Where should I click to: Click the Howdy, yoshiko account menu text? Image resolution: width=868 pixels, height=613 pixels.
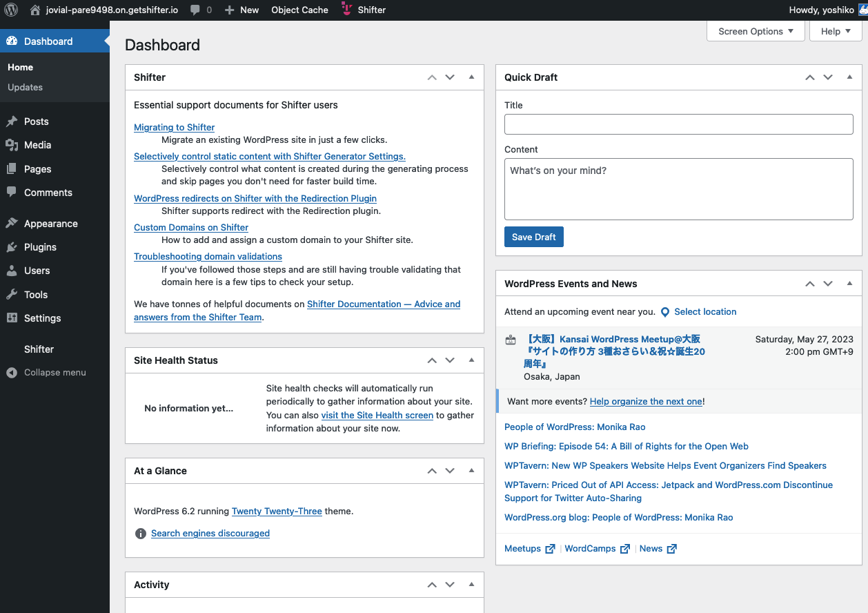(821, 10)
